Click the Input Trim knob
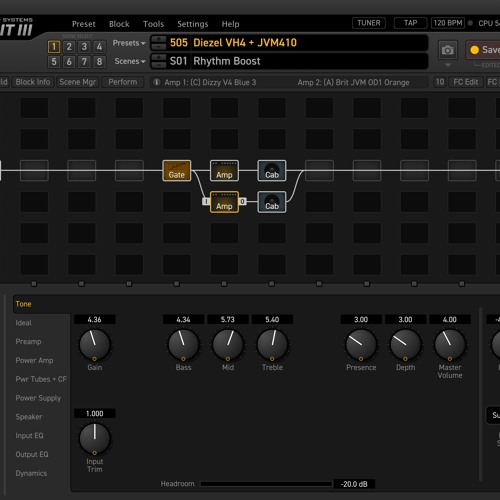The width and height of the screenshot is (500, 500). click(95, 439)
